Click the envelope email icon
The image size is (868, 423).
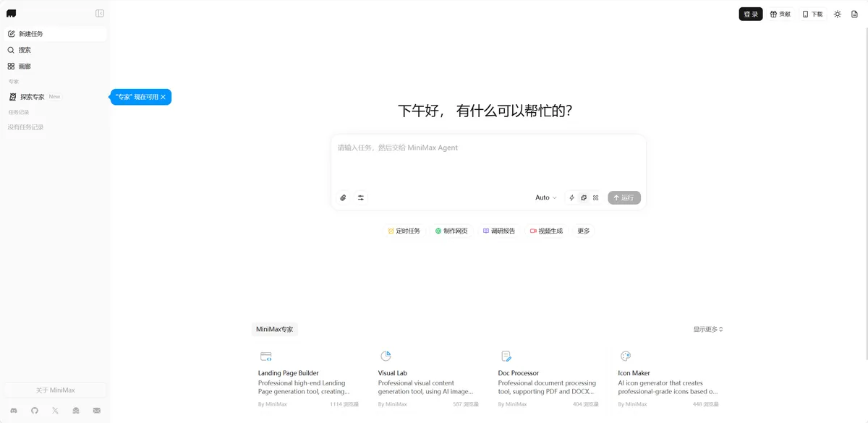pyautogui.click(x=97, y=411)
